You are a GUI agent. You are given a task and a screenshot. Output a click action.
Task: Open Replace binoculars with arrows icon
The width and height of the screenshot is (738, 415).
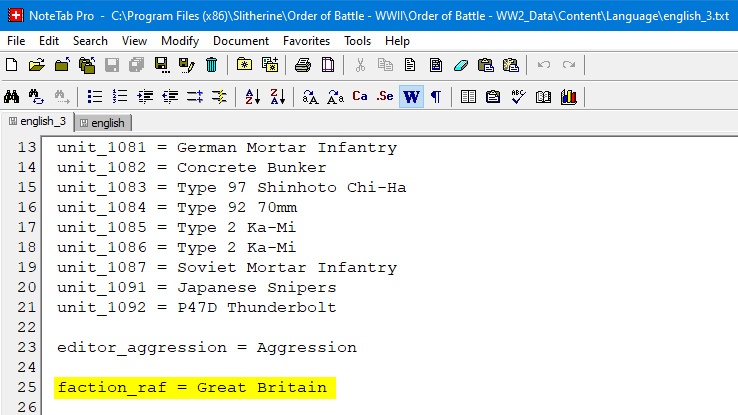[x=36, y=97]
